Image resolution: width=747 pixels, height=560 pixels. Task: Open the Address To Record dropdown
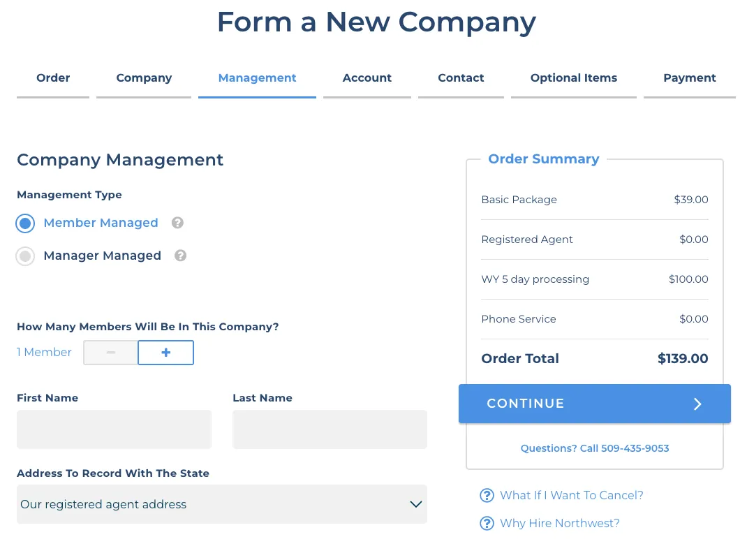pos(221,504)
